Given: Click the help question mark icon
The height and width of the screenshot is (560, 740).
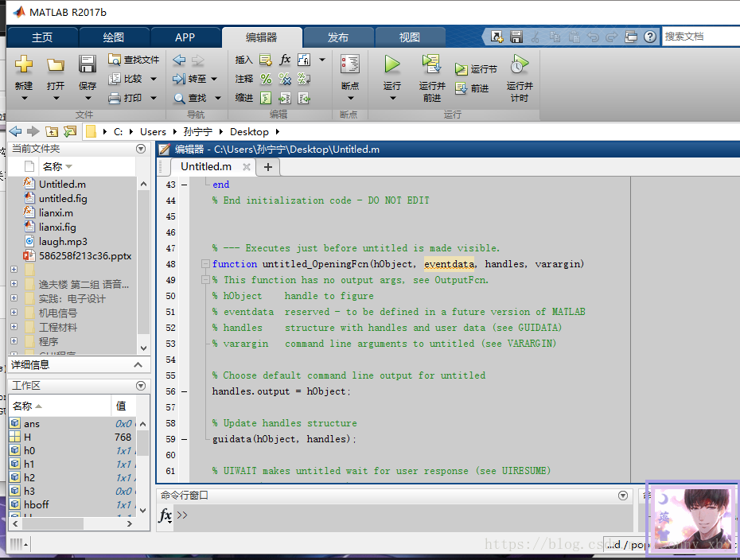Looking at the screenshot, I should [x=650, y=37].
